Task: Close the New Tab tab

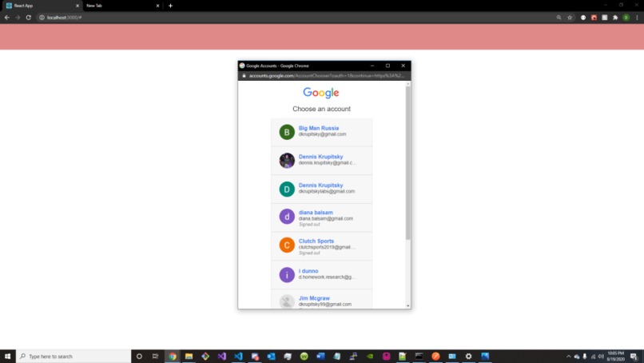Action: pos(157,6)
